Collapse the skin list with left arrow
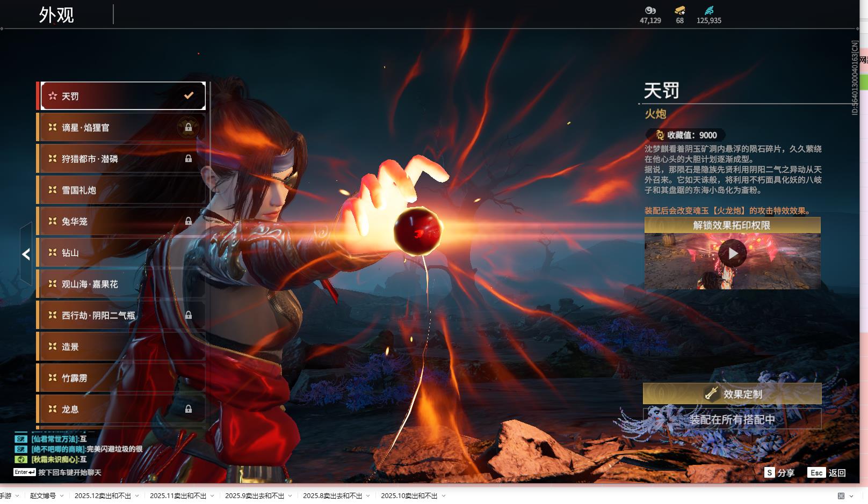868x504 pixels. pyautogui.click(x=26, y=254)
